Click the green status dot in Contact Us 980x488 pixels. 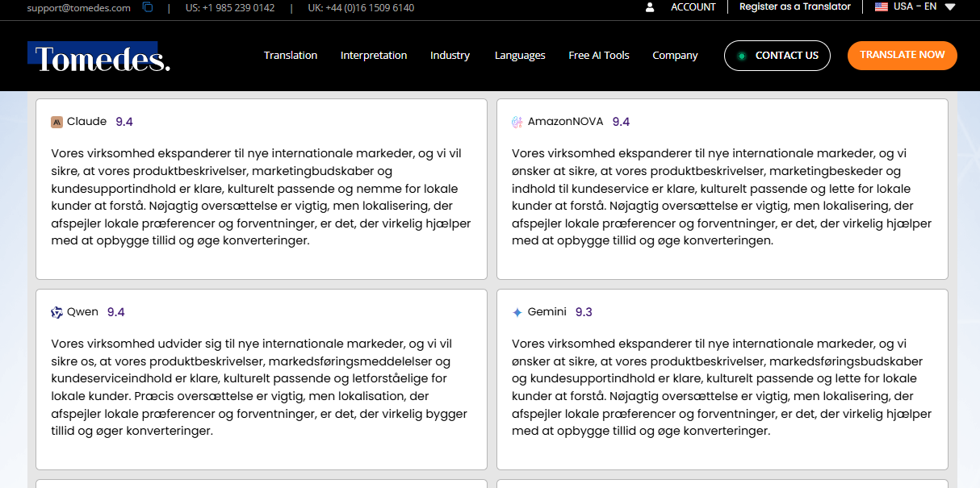743,56
